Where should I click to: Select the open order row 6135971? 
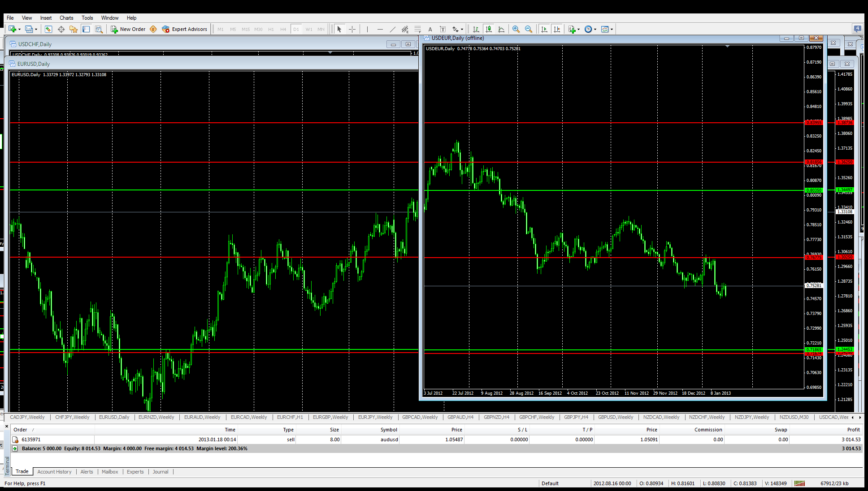[436, 439]
